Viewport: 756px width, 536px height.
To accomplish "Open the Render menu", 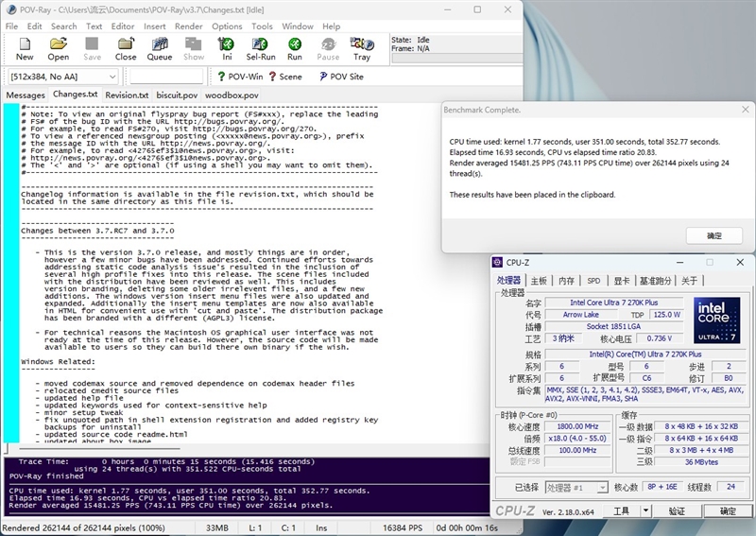I will [188, 26].
